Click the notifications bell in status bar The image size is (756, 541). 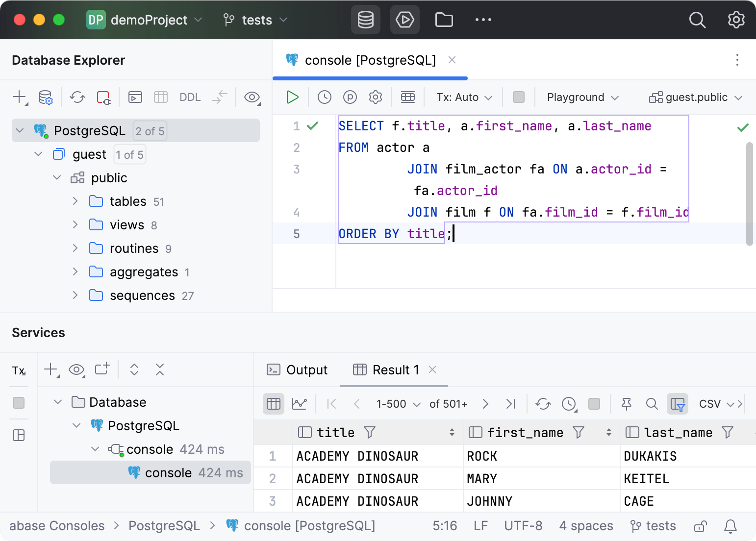click(730, 526)
